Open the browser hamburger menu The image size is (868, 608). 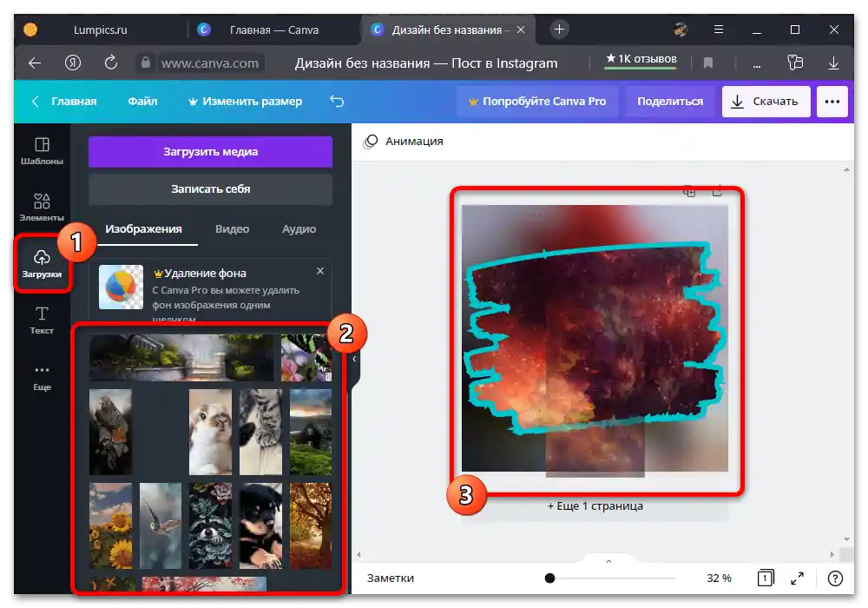(x=719, y=30)
